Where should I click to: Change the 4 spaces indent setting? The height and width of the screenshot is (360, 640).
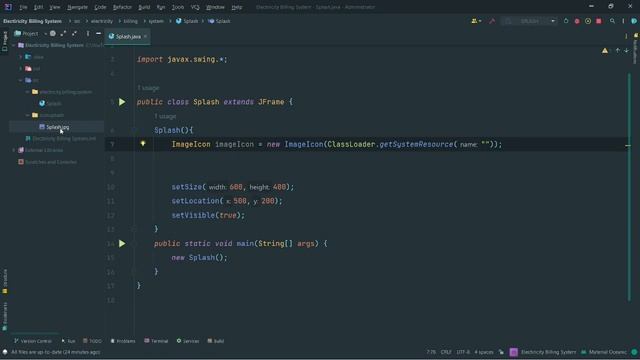point(484,352)
